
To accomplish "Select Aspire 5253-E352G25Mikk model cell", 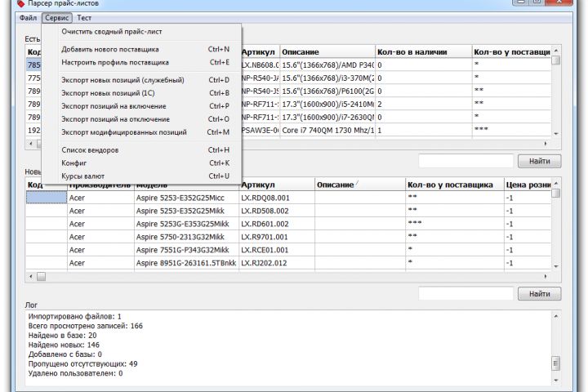I will pyautogui.click(x=186, y=211).
